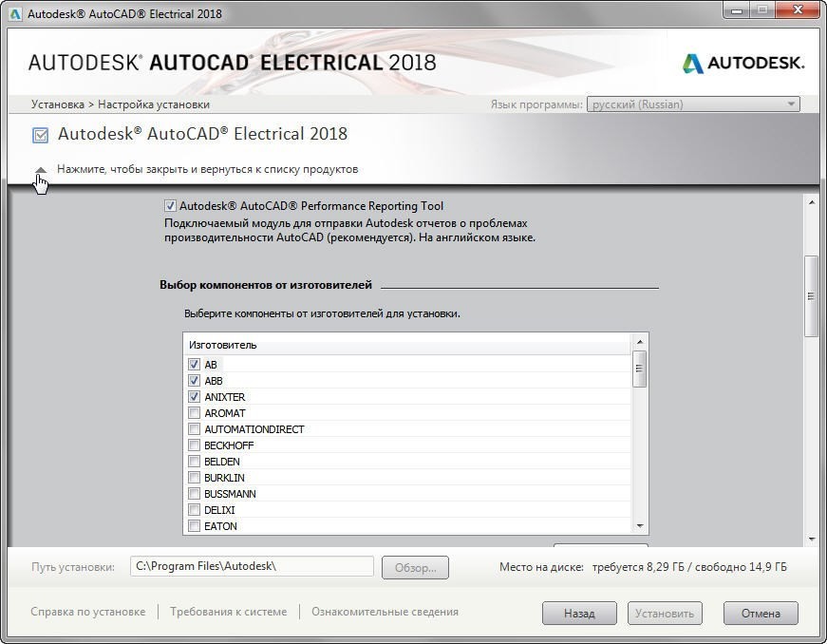
Task: Click the manufacturer list scrollbar thumb
Action: coord(640,369)
